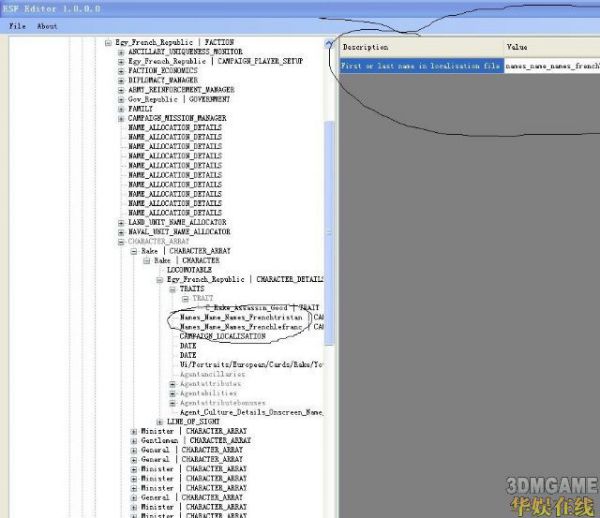Expand the LINE_OF_SIGHT node
Viewport: 600px width, 518px height.
159,421
